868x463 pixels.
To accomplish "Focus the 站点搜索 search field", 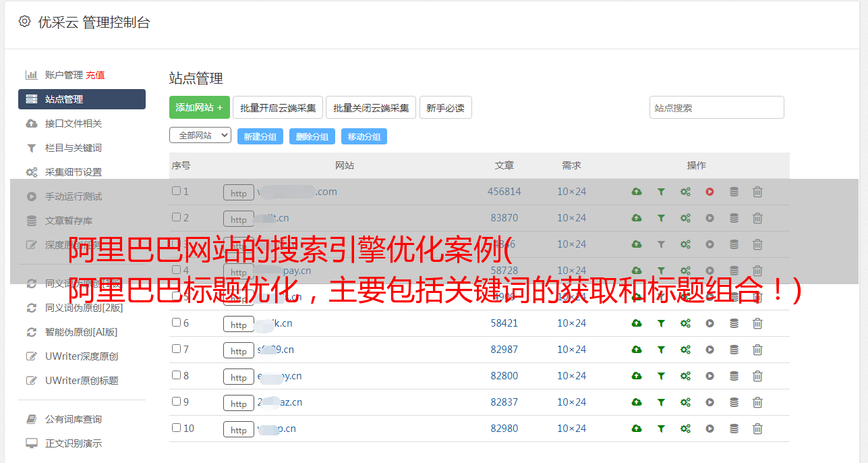I will (x=717, y=107).
